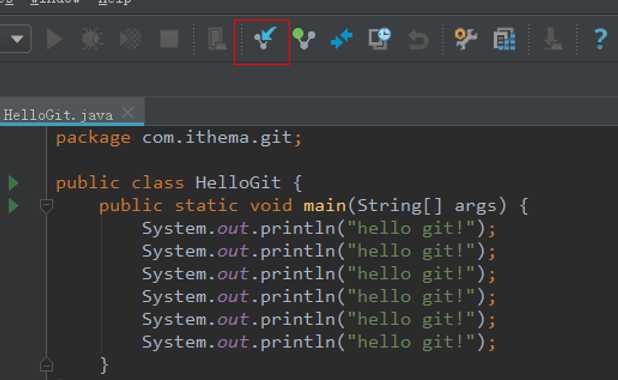Click the last System.out.println line

click(318, 342)
